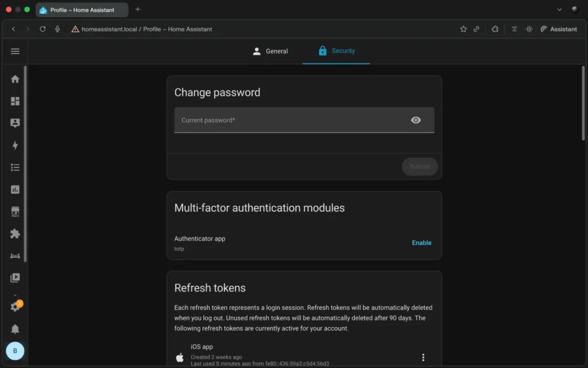Click the microphone icon in toolbar
This screenshot has width=588, height=368.
[x=57, y=29]
